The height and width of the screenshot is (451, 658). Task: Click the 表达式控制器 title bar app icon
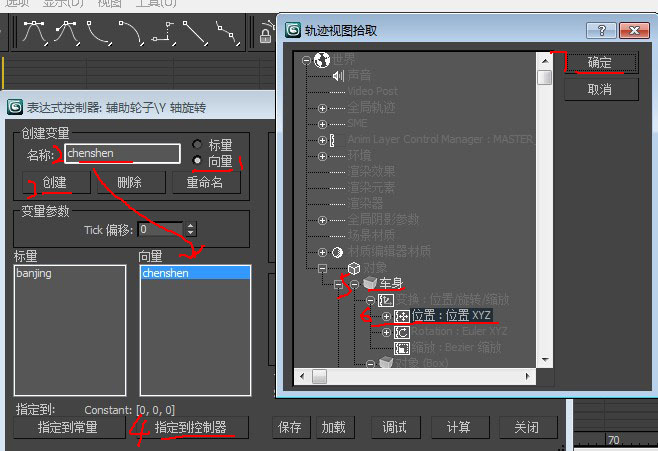(15, 107)
